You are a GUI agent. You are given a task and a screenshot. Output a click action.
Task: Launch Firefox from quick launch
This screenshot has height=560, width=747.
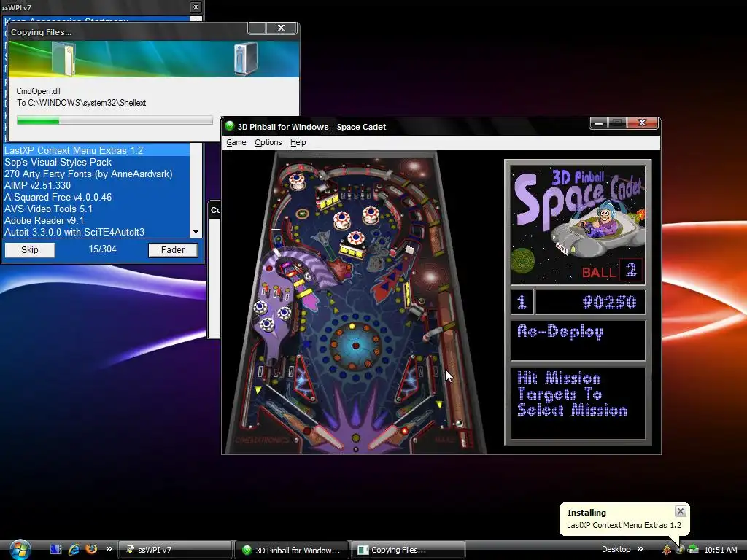pos(91,549)
